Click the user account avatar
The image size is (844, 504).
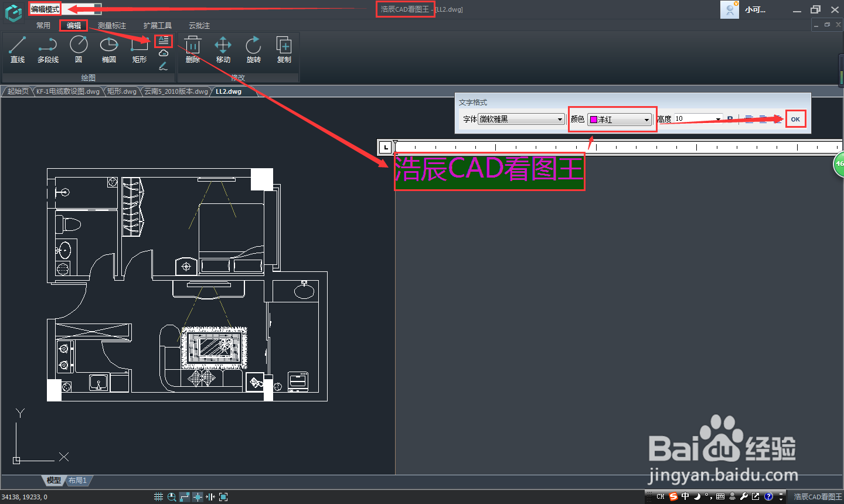pos(730,9)
